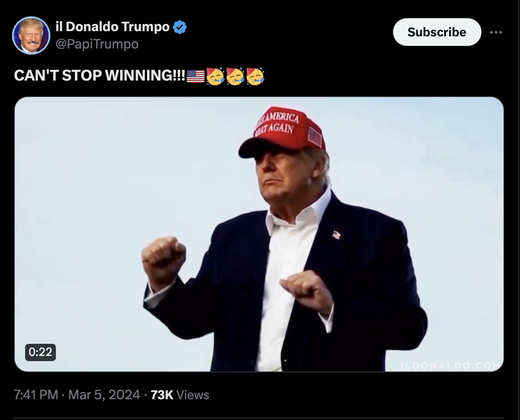520x420 pixels.
Task: Click the display name il Donaldo Trumpo
Action: pos(113,27)
